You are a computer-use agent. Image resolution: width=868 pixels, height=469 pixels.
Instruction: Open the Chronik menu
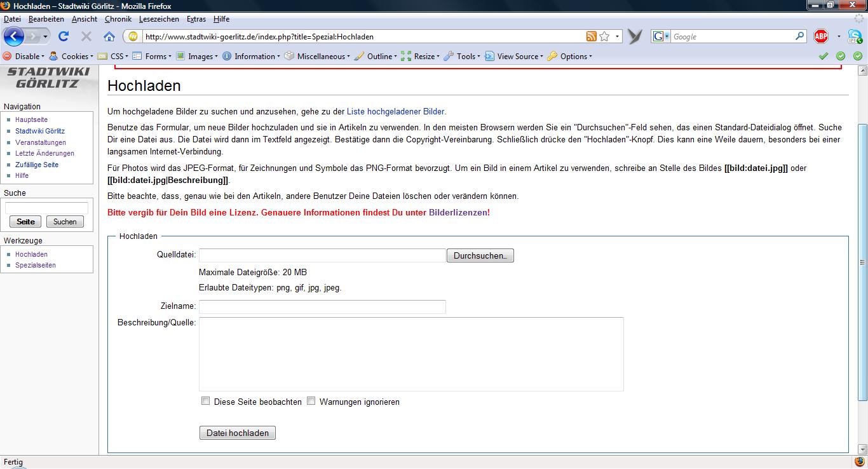tap(118, 19)
